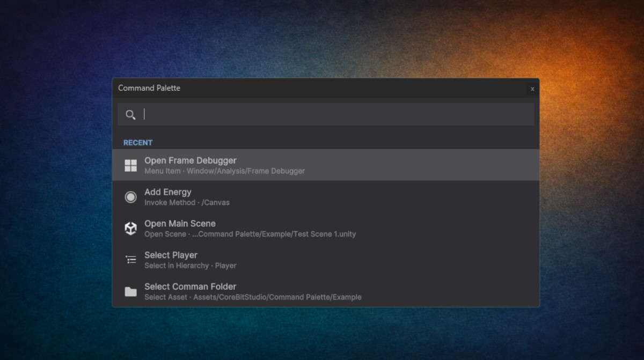Click the Select in Hierarchy Player subtitle

[x=190, y=266]
